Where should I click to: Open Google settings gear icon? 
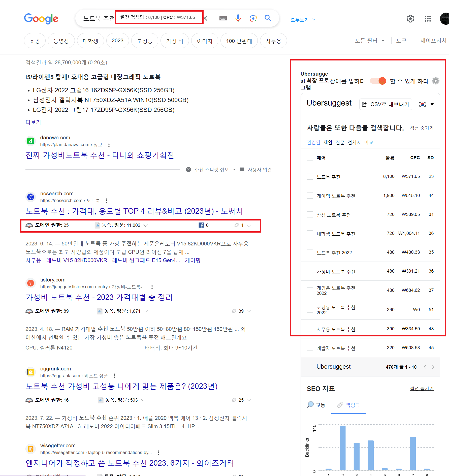[x=410, y=19]
